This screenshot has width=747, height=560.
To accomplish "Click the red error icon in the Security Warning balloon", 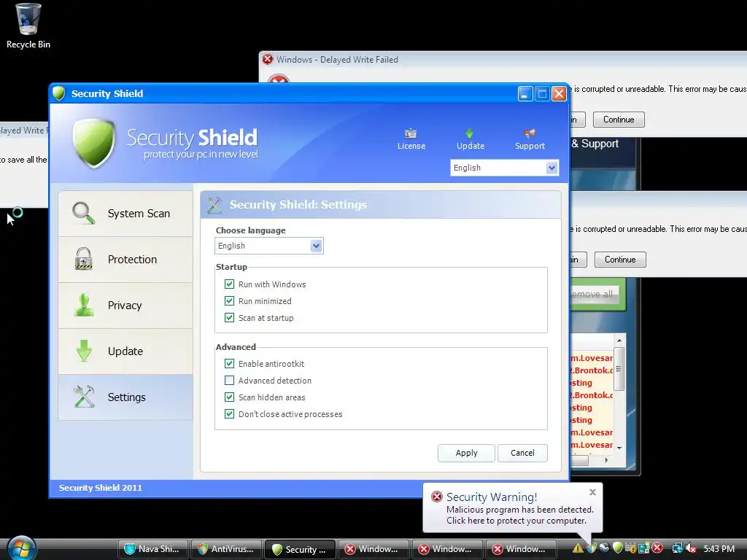I will coord(436,497).
